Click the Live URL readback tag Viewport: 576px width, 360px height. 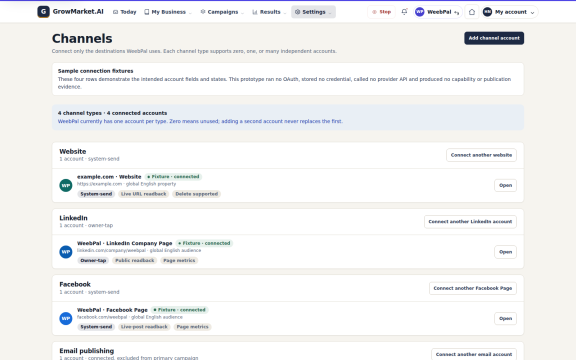pyautogui.click(x=144, y=194)
